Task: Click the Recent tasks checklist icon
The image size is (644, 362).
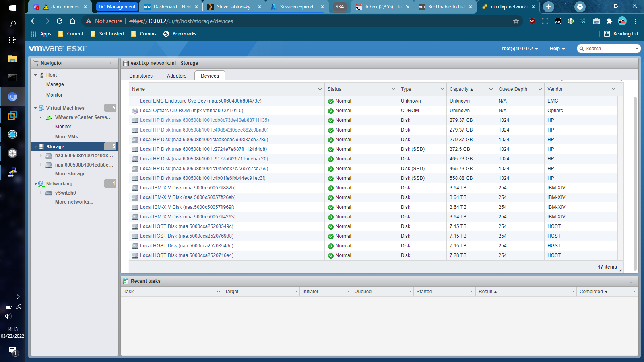Action: click(x=126, y=281)
